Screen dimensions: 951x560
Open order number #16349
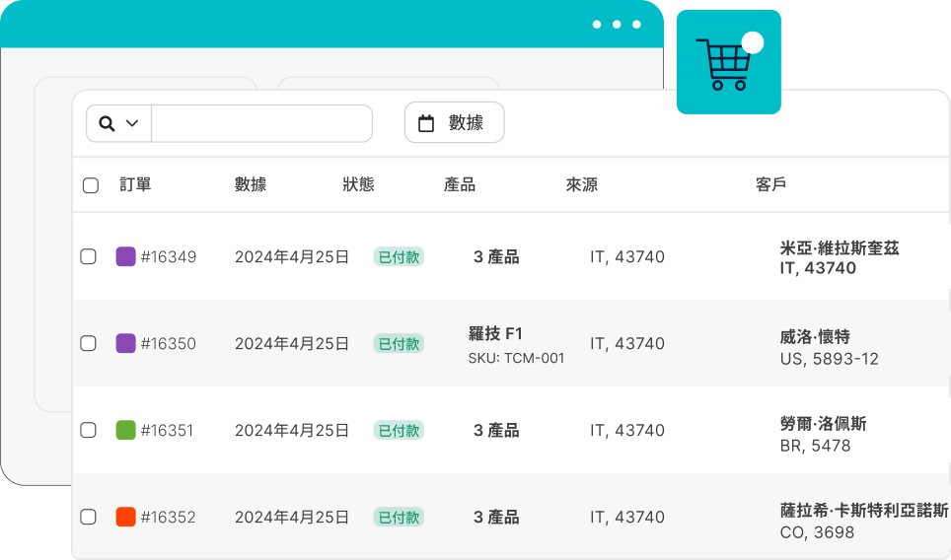click(169, 257)
